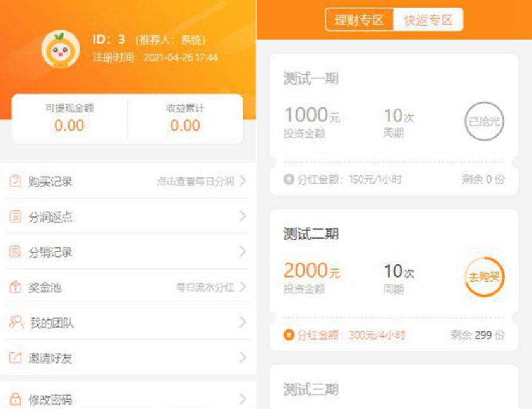Click the 可提现金额 0.00 value

point(70,126)
